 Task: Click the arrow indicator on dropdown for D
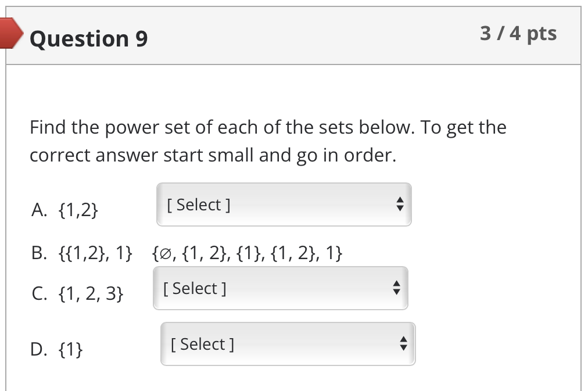coord(404,344)
